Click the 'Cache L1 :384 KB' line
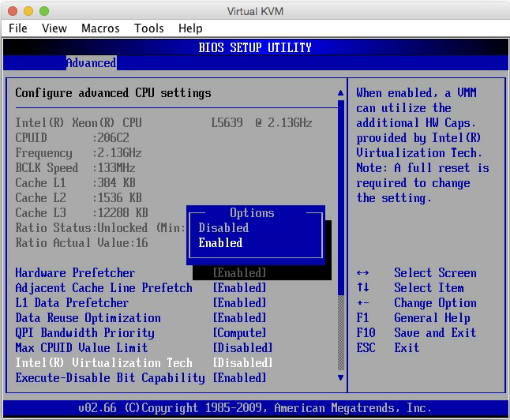 point(75,183)
